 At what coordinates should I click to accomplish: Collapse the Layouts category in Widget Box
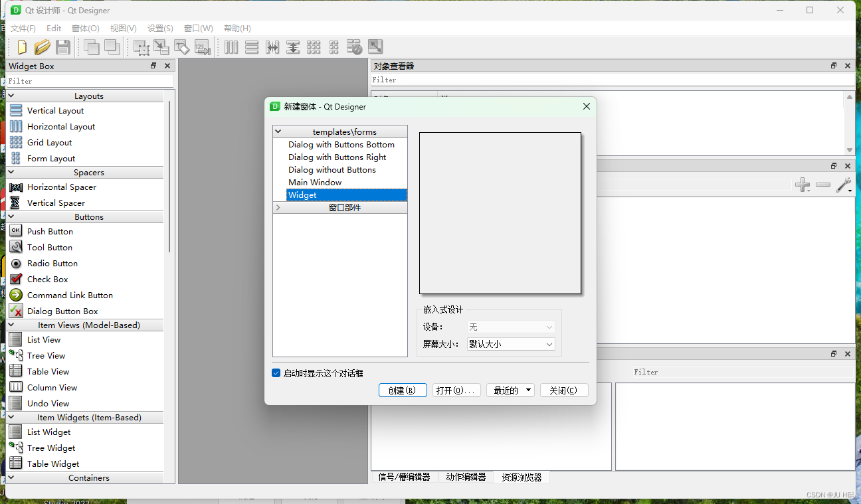(x=11, y=96)
